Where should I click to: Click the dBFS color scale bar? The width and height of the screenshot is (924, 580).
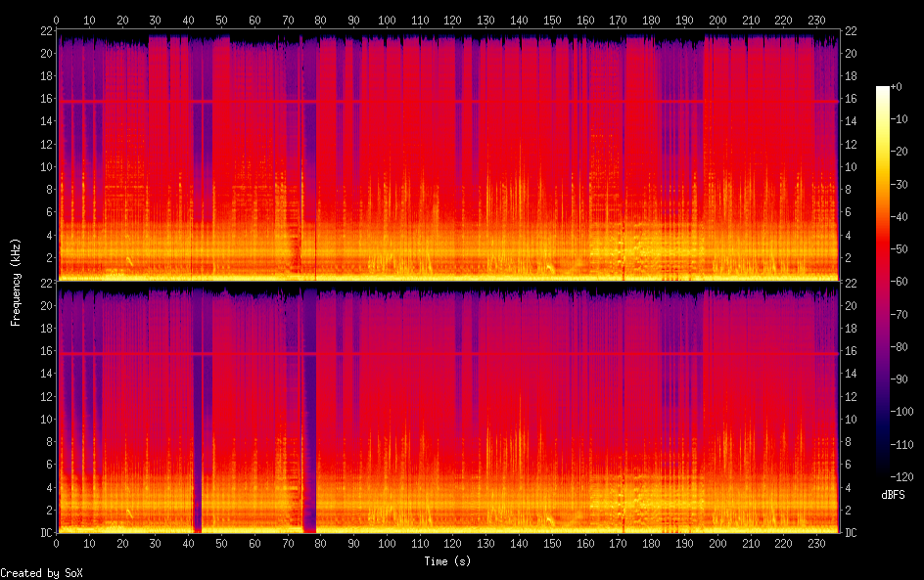tap(882, 282)
